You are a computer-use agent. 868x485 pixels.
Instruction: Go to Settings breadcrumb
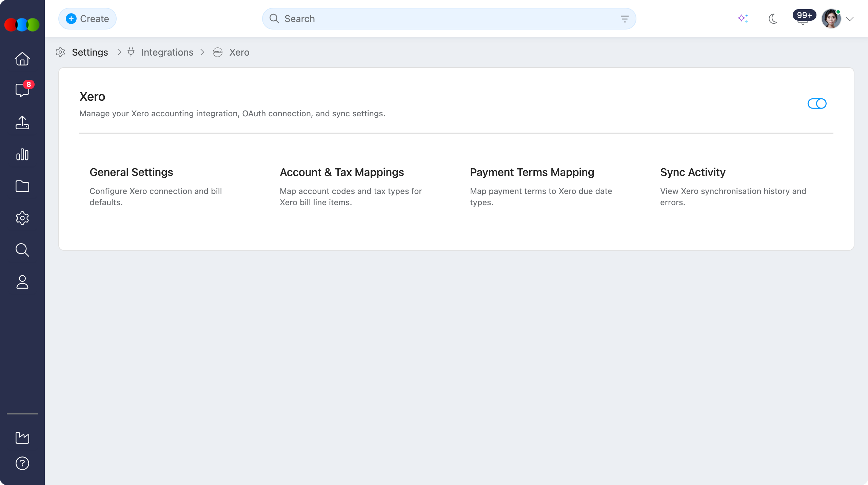[90, 52]
